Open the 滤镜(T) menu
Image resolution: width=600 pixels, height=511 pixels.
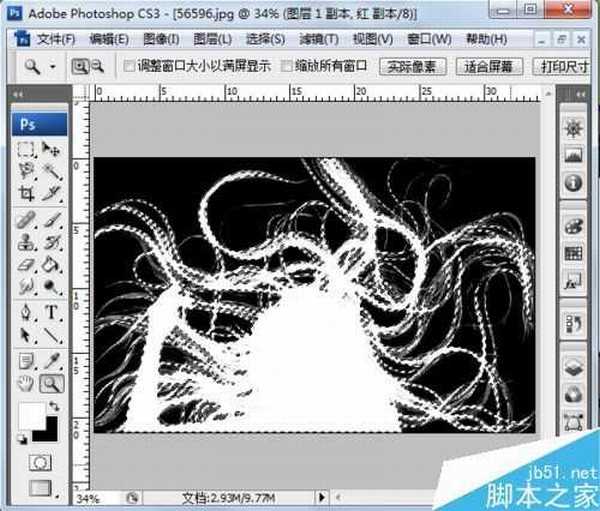click(319, 39)
